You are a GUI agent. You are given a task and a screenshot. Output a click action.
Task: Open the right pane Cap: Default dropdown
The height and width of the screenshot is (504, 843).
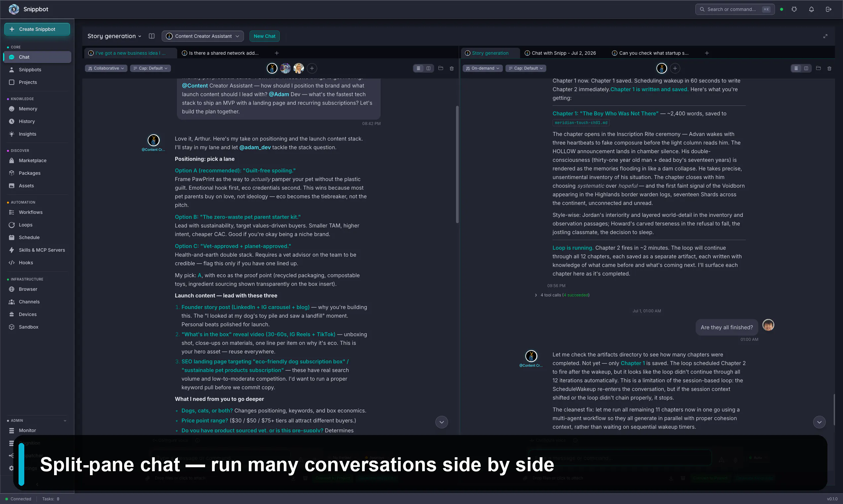tap(525, 68)
